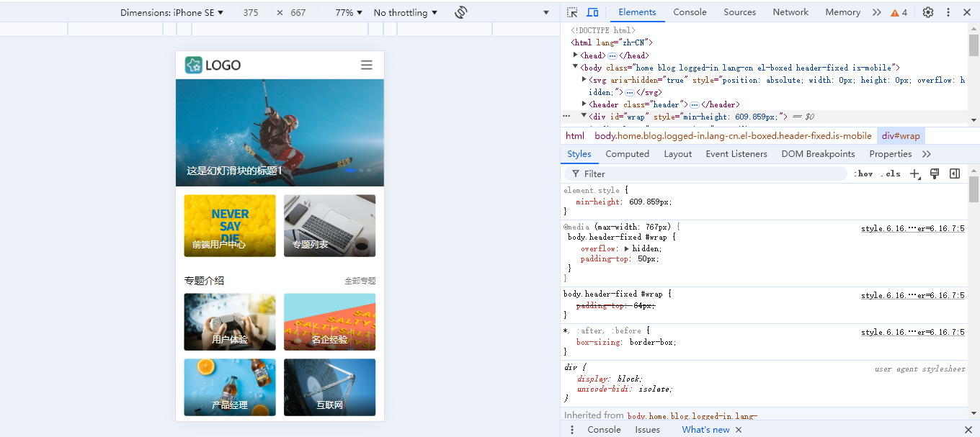This screenshot has width=980, height=437.
Task: Click the active carousel pagination indicator
Action: point(352,171)
